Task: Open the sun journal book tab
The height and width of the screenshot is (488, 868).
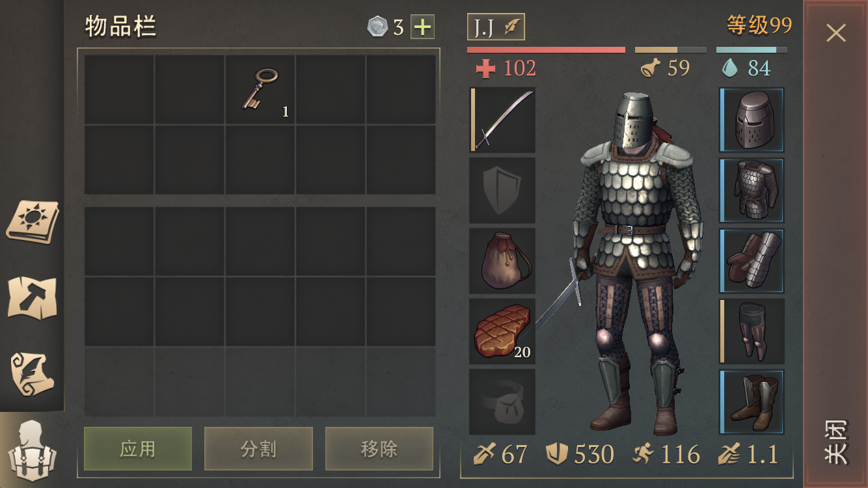Action: pos(33,223)
